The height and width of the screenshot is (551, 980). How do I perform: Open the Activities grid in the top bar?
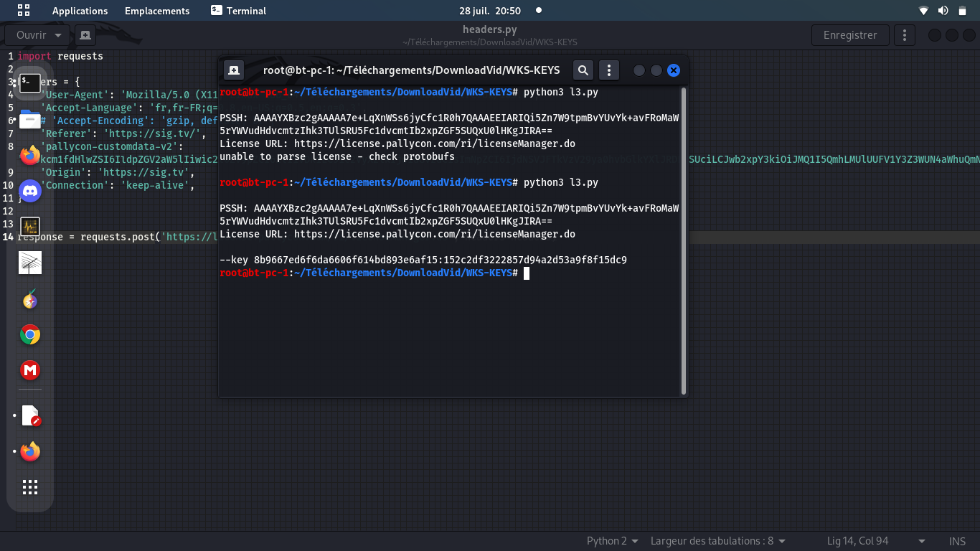pos(24,10)
